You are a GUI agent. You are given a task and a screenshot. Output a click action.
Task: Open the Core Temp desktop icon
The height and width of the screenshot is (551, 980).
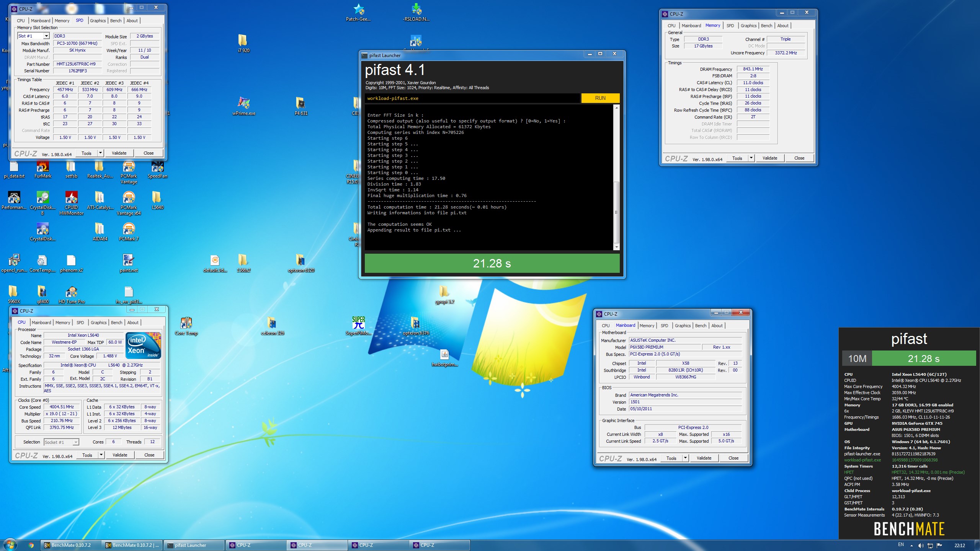point(186,326)
